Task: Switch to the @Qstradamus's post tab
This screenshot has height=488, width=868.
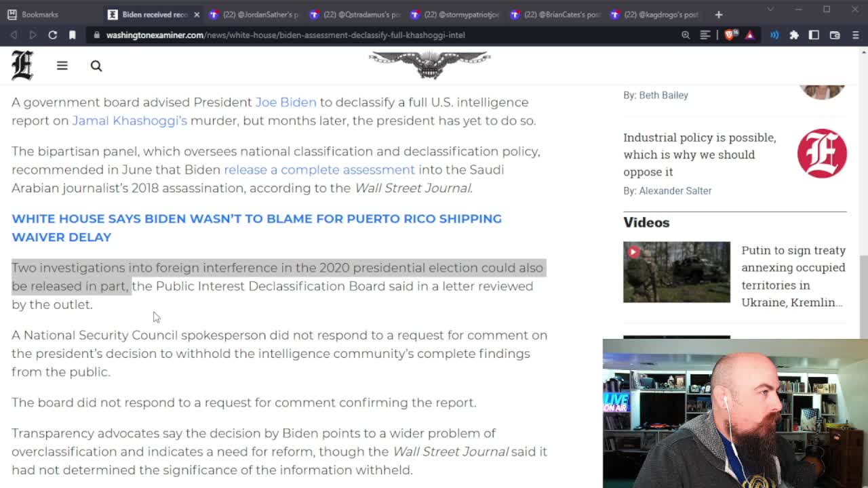Action: [355, 14]
